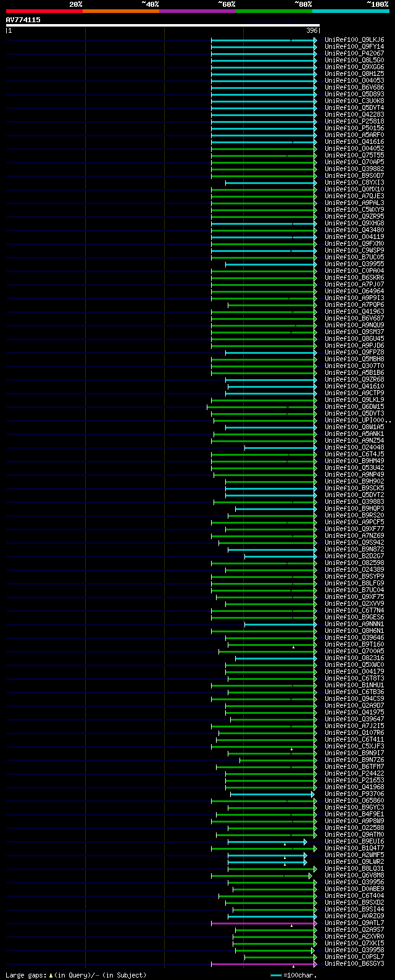Click the UniRef100_A9PAL3 label
395x980 pixels.
(x=354, y=203)
